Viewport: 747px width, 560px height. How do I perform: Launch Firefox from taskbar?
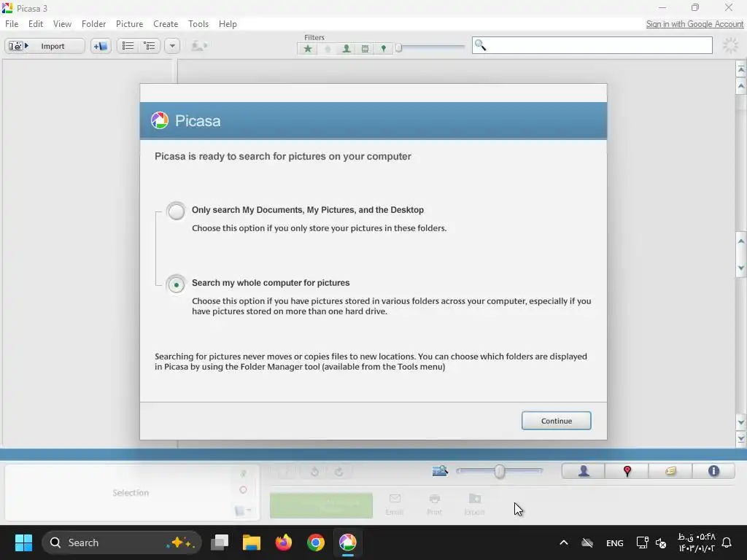284,542
